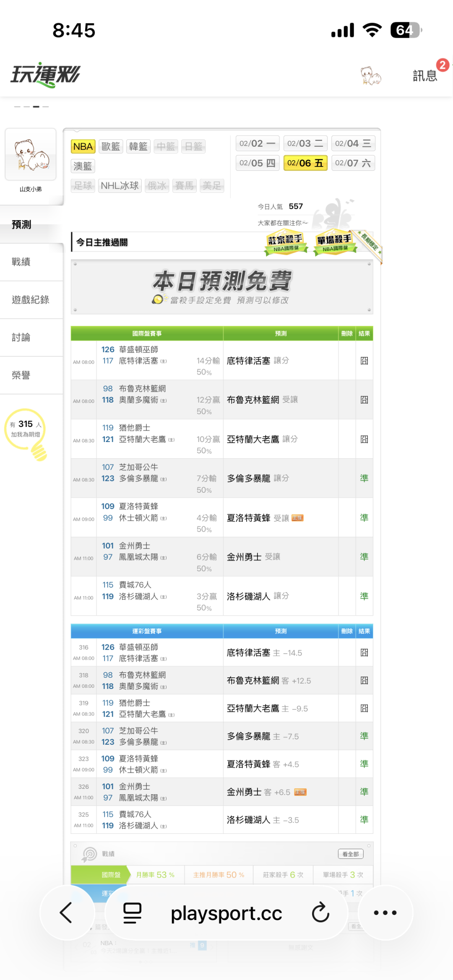Choose date 02/06 五
Screen dimensions: 453x980
click(305, 163)
